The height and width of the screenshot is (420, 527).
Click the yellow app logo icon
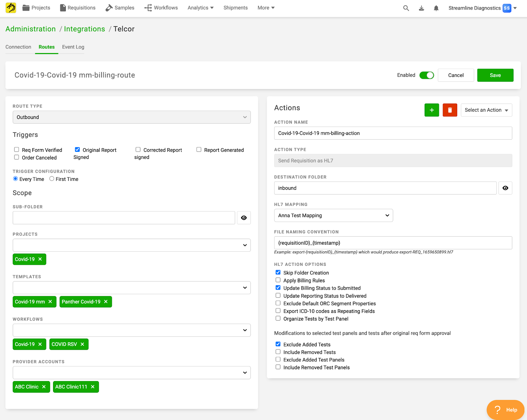(x=11, y=8)
